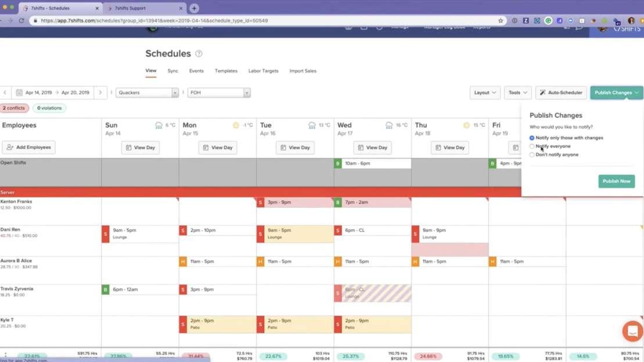Switch to the Templates tab
This screenshot has height=362, width=644.
click(x=226, y=70)
